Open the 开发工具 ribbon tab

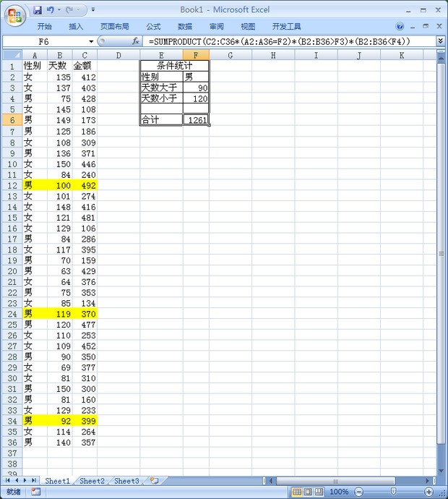286,27
